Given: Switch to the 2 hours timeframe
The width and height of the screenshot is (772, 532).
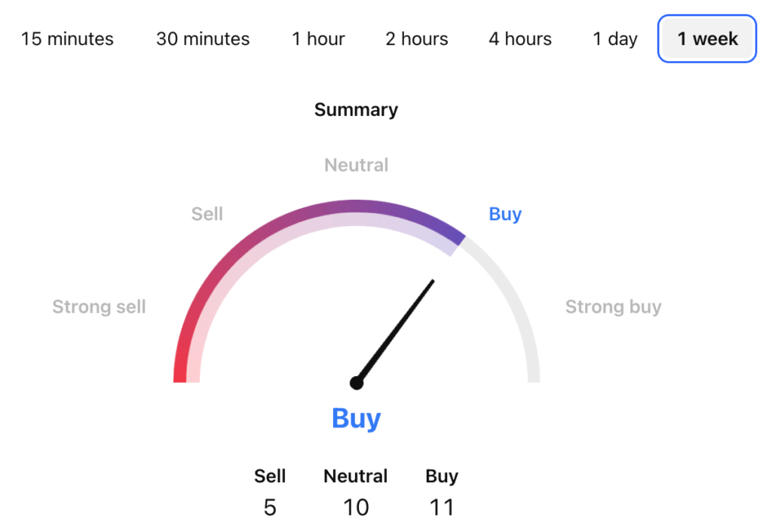Looking at the screenshot, I should [416, 38].
